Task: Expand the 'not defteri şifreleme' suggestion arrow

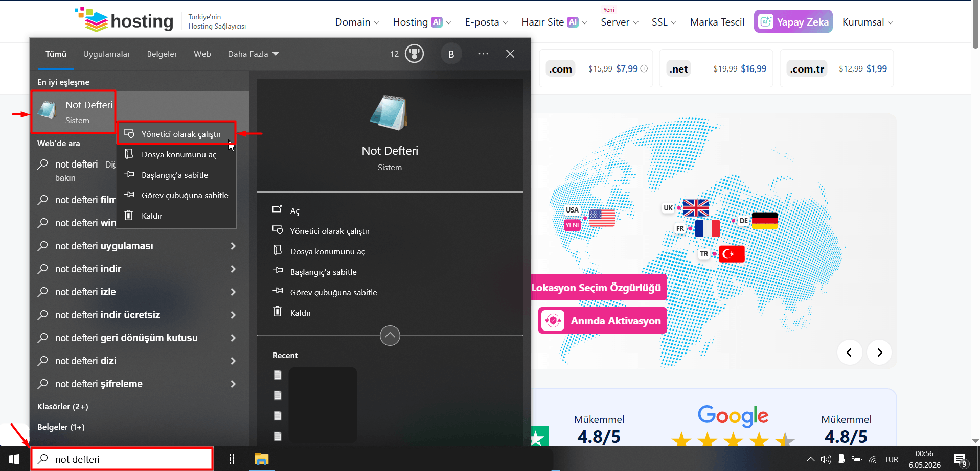Action: 233,384
